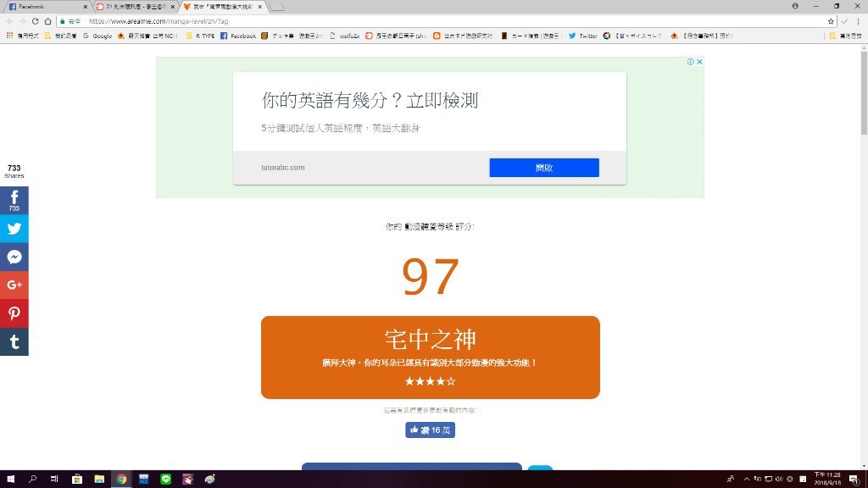Click the tutorabc.com ad link
This screenshot has height=488, width=868.
tap(283, 167)
